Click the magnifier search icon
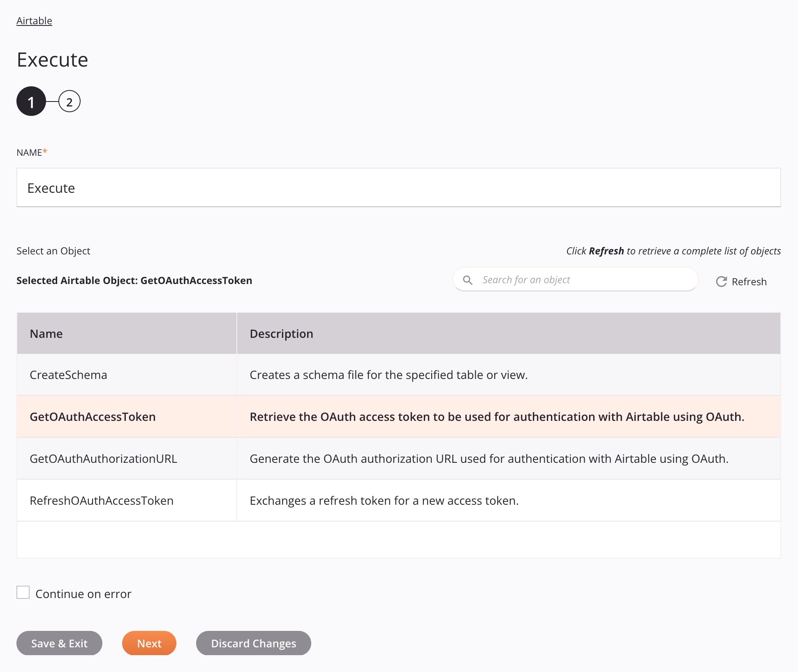Screen dimensions: 798x672 [467, 280]
